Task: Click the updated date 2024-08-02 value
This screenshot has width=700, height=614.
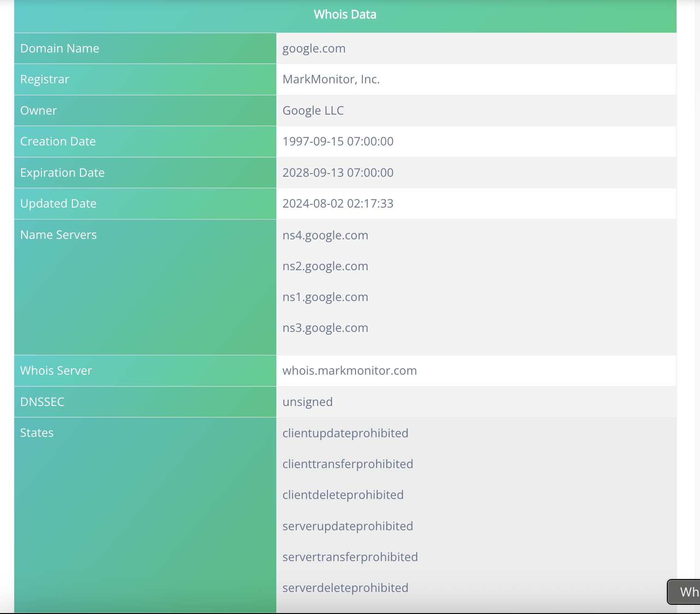Action: tap(338, 203)
